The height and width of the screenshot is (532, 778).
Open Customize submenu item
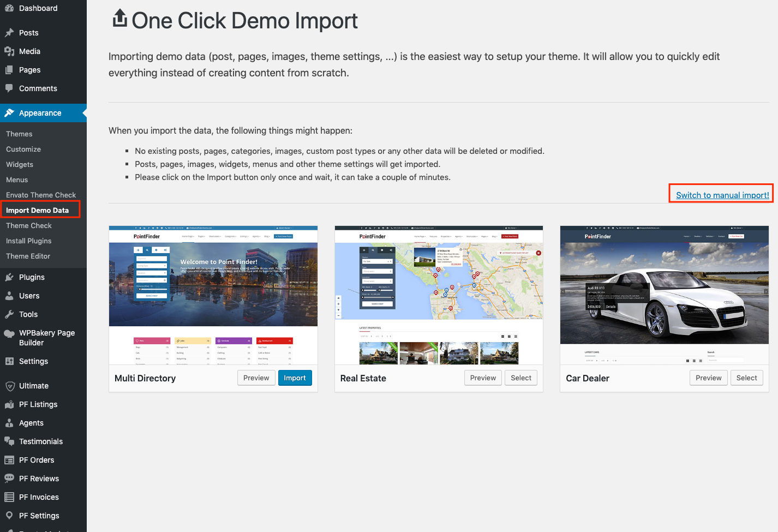[x=23, y=149]
